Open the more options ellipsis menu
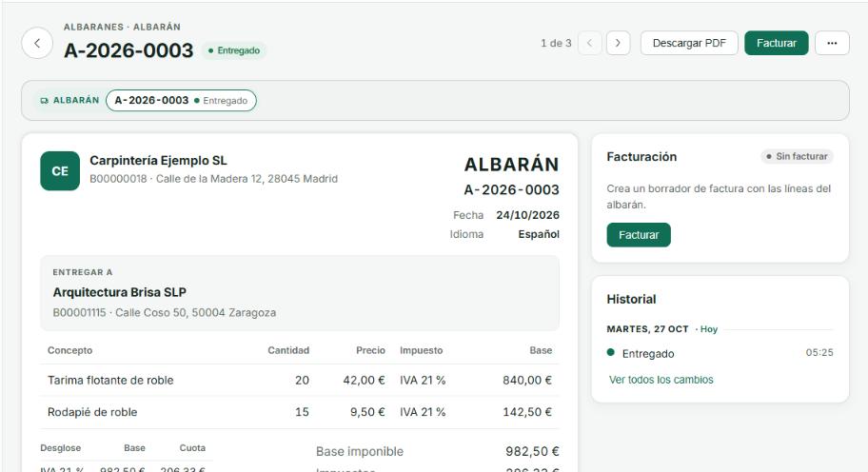This screenshot has height=472, width=868. (x=832, y=43)
